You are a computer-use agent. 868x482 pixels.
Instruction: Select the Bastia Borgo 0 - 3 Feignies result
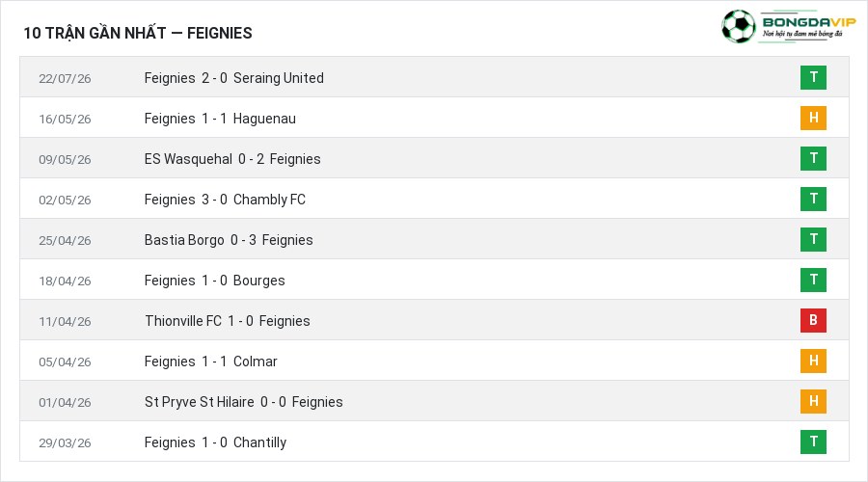pos(229,240)
